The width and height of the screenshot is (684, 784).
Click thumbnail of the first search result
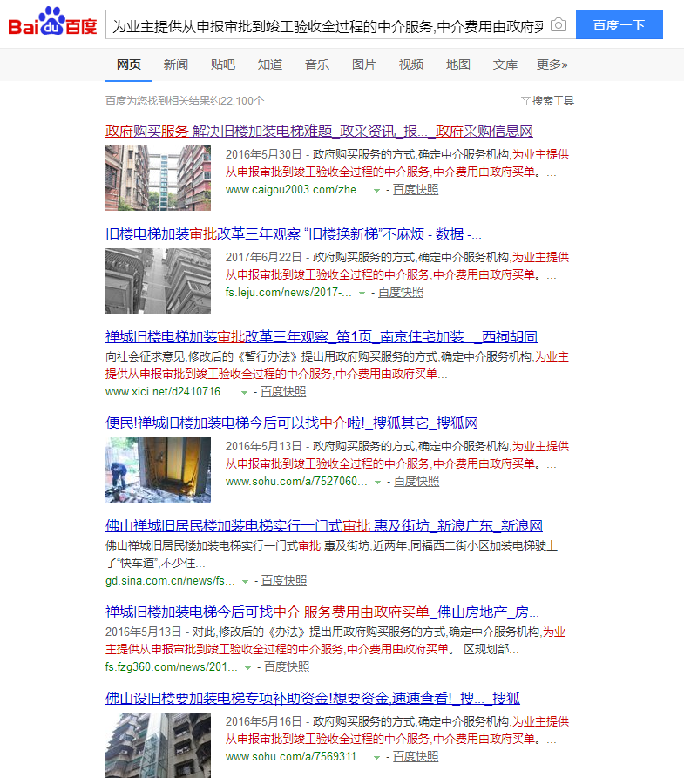coord(158,178)
